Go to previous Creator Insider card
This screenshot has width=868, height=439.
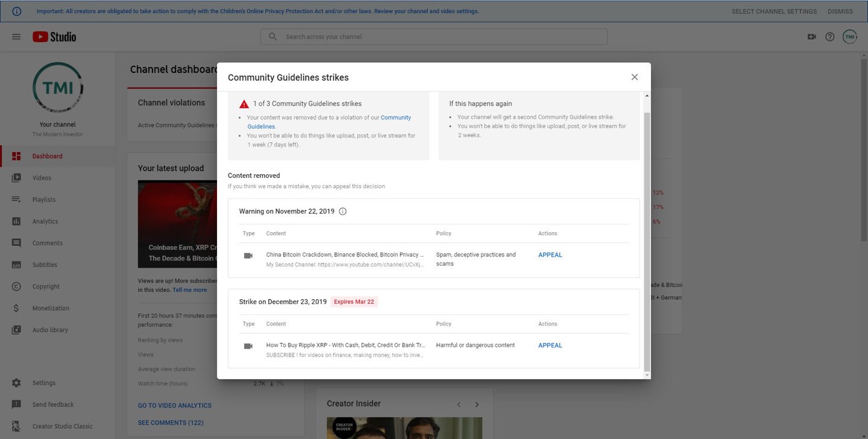459,405
